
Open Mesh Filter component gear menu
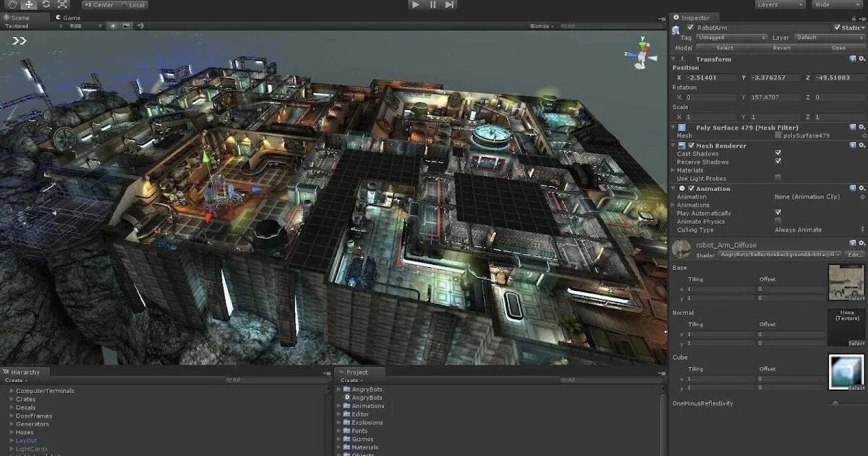pyautogui.click(x=862, y=127)
